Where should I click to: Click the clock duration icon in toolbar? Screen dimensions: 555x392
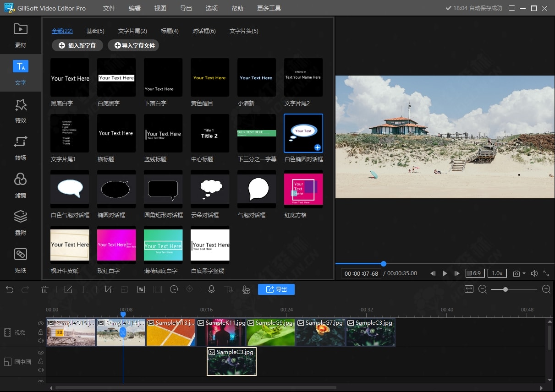174,289
